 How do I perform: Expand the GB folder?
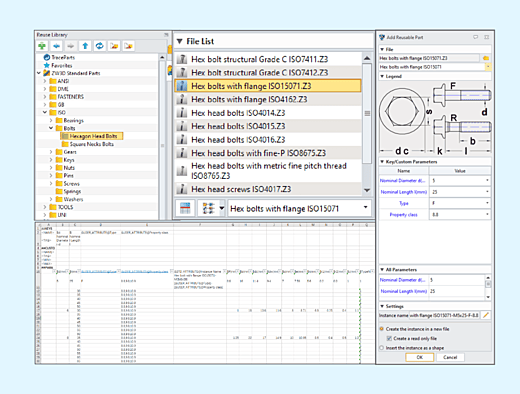[x=45, y=105]
